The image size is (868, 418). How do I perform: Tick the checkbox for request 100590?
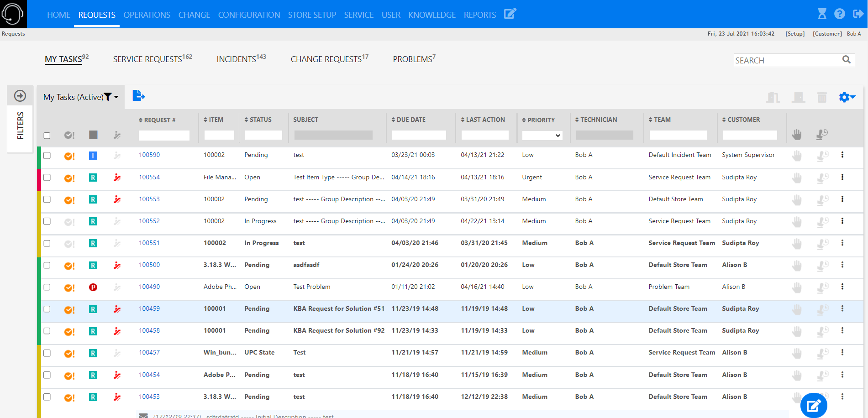pyautogui.click(x=47, y=156)
